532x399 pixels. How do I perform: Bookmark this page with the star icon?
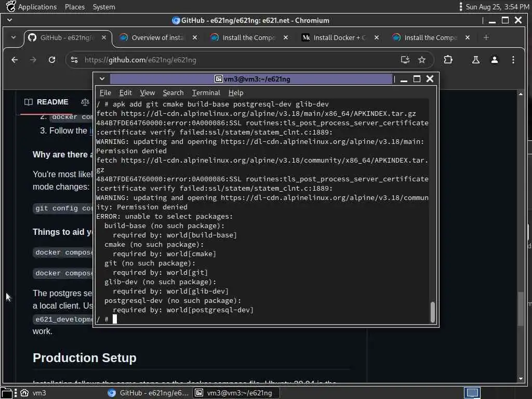coord(422,60)
